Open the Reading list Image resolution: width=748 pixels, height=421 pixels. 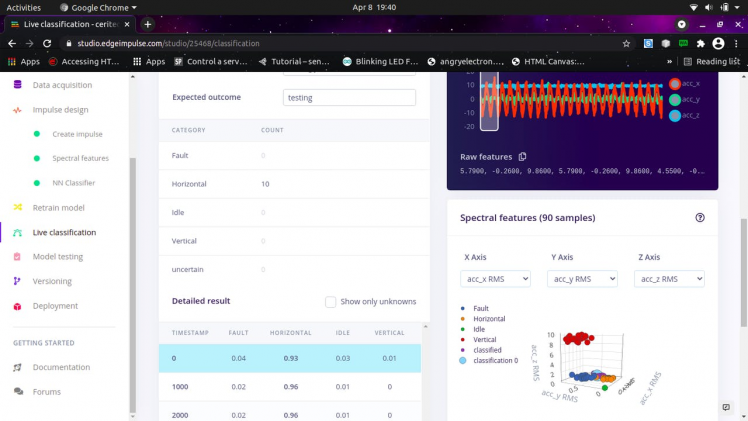pyautogui.click(x=712, y=62)
